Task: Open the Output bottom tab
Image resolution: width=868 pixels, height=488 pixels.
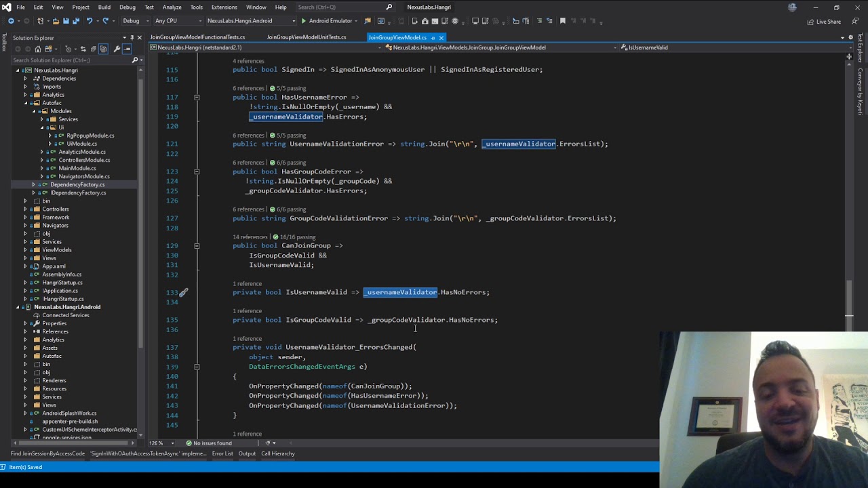Action: 247,453
